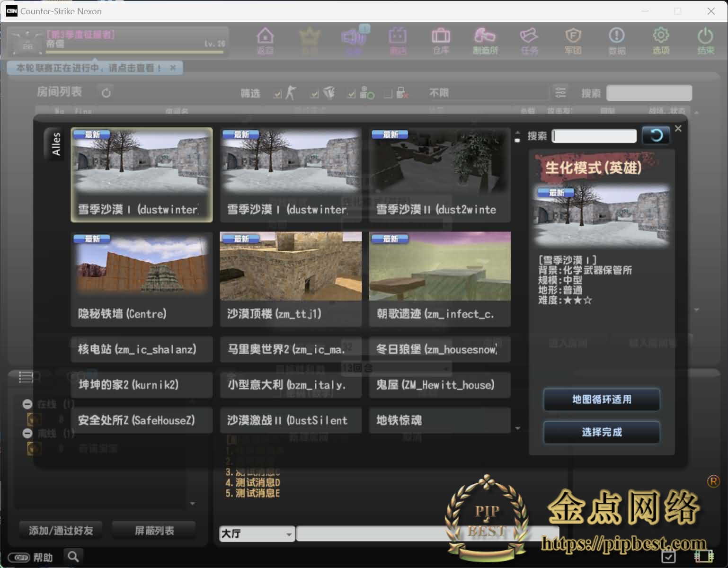
Task: Click the magnifier icon beside 帮助
Action: [x=73, y=556]
